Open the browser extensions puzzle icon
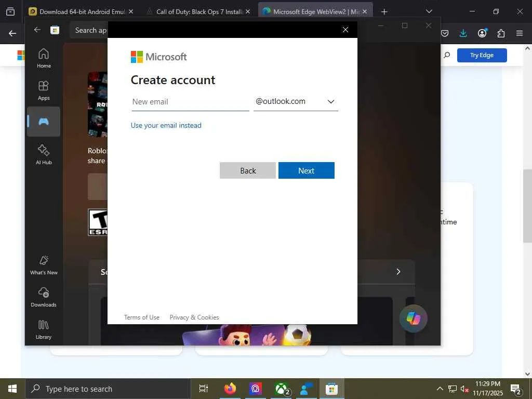The width and height of the screenshot is (532, 399). [501, 33]
